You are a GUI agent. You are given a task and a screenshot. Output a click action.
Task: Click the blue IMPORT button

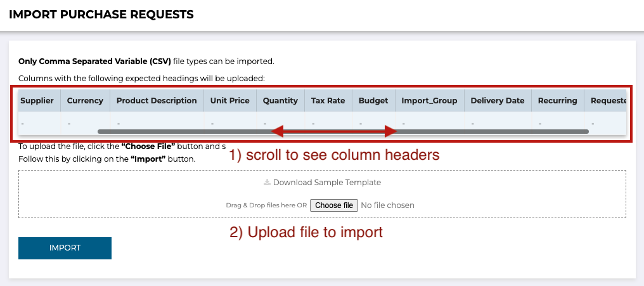tap(65, 248)
